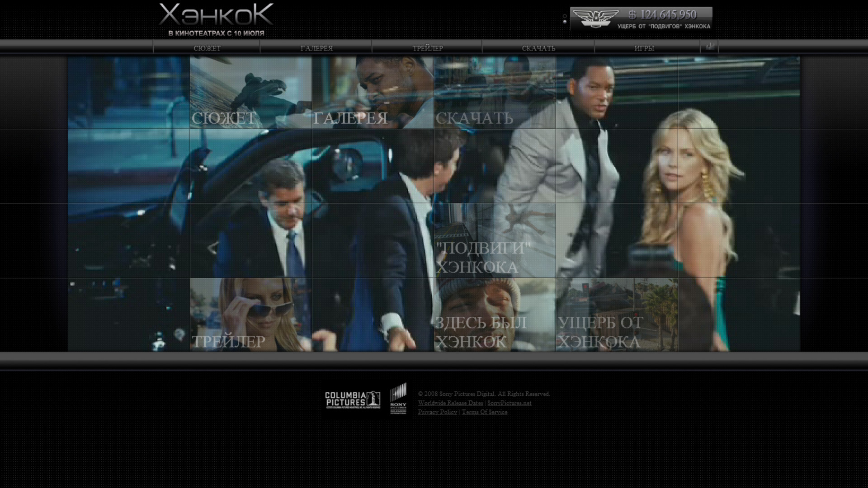Open the ЗДЕСЬ БЫЛ ХЭНКОК tile
Screen dimensions: 868x488
click(495, 315)
